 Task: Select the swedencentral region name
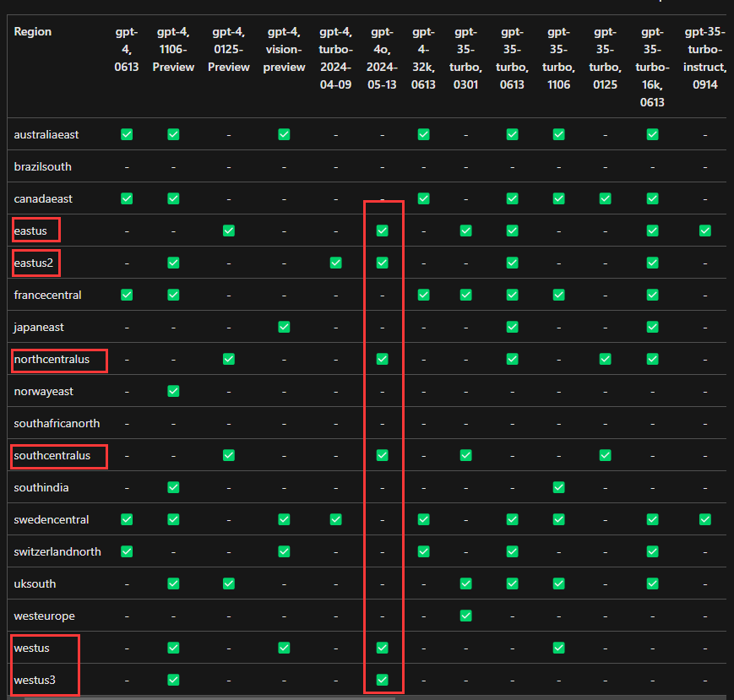51,519
